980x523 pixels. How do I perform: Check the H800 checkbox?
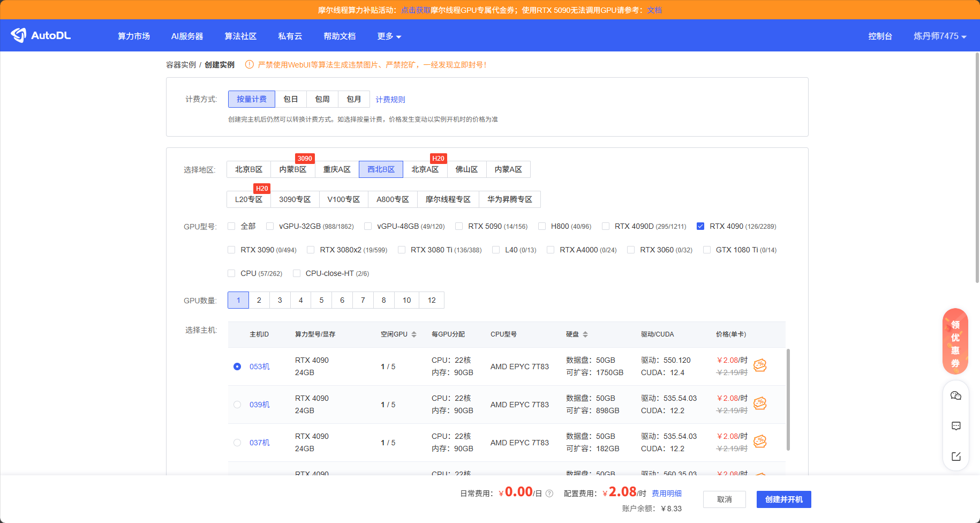click(x=542, y=226)
